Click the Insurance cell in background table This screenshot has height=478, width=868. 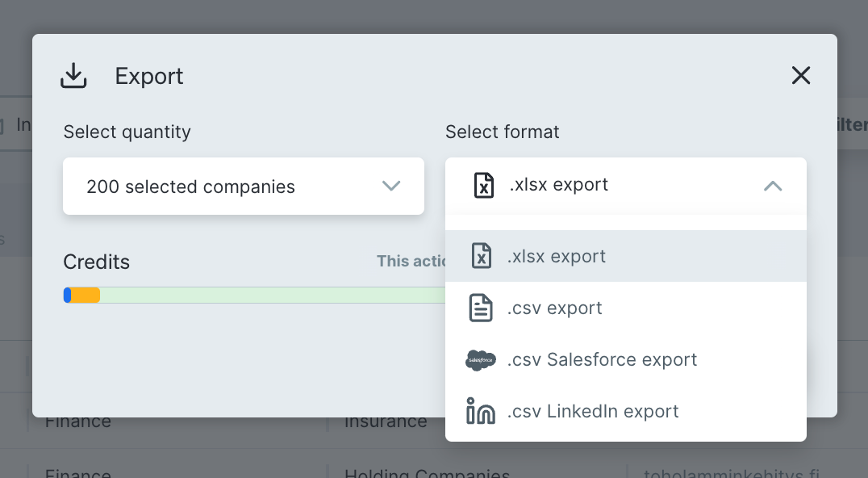386,422
